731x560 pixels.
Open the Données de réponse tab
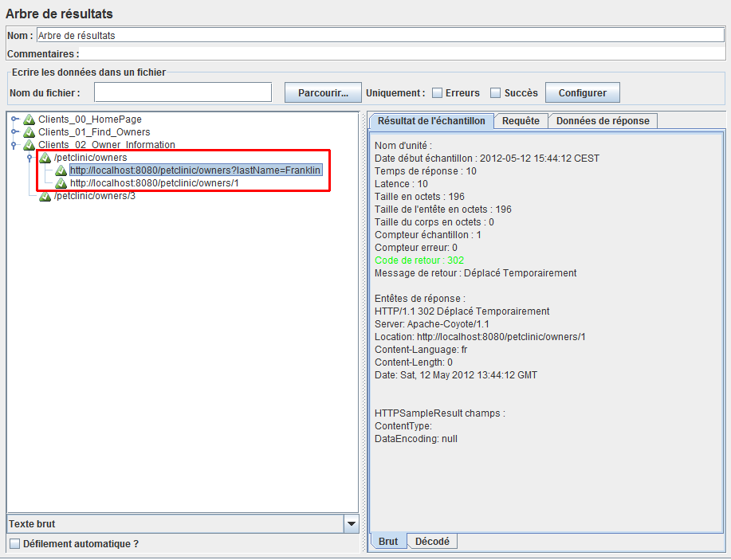[x=603, y=121]
